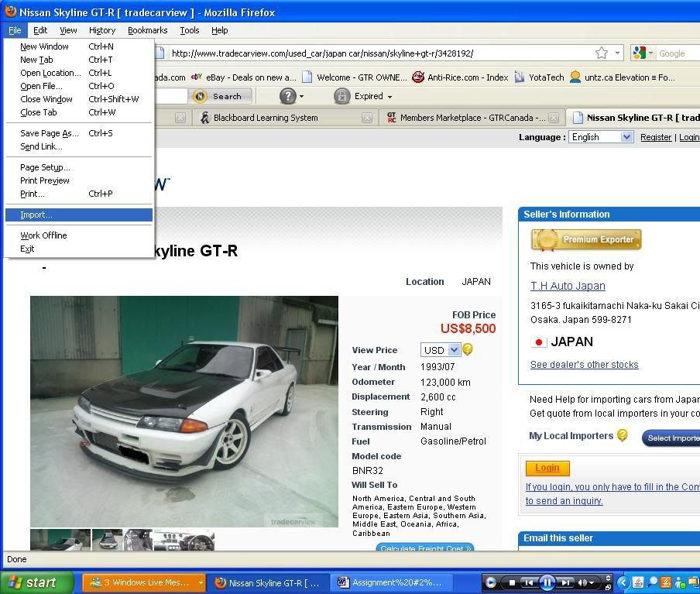
Task: Open the eBay Deals bookmark
Action: (x=244, y=77)
